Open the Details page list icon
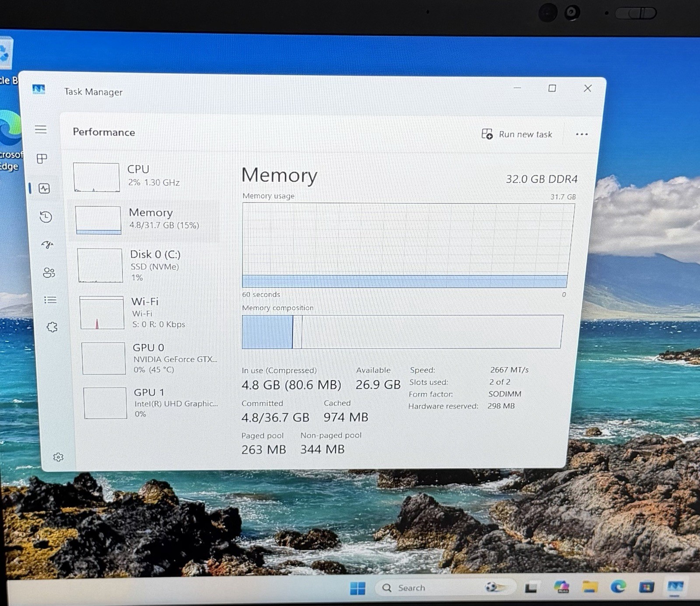The height and width of the screenshot is (606, 700). coord(50,300)
